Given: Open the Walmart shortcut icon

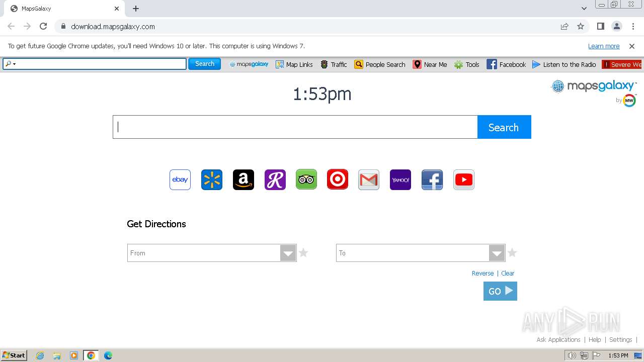Looking at the screenshot, I should 212,179.
